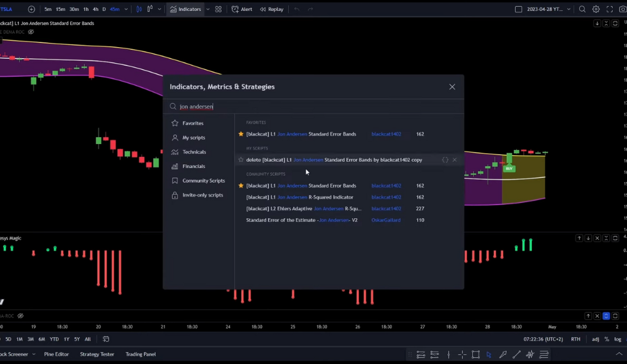Image resolution: width=627 pixels, height=364 pixels.
Task: Click the Alert clock icon button
Action: click(242, 9)
